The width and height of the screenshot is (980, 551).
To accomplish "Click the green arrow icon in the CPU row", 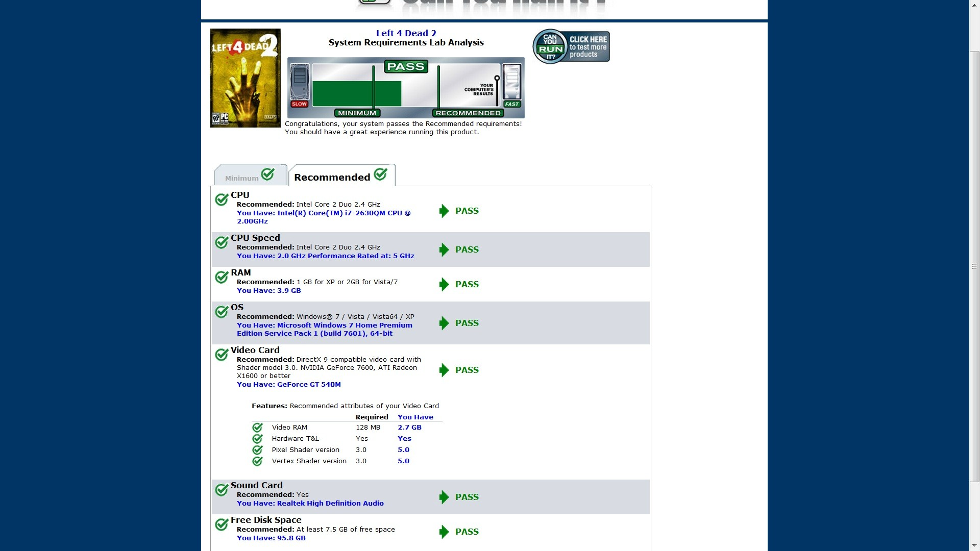I will pyautogui.click(x=444, y=211).
